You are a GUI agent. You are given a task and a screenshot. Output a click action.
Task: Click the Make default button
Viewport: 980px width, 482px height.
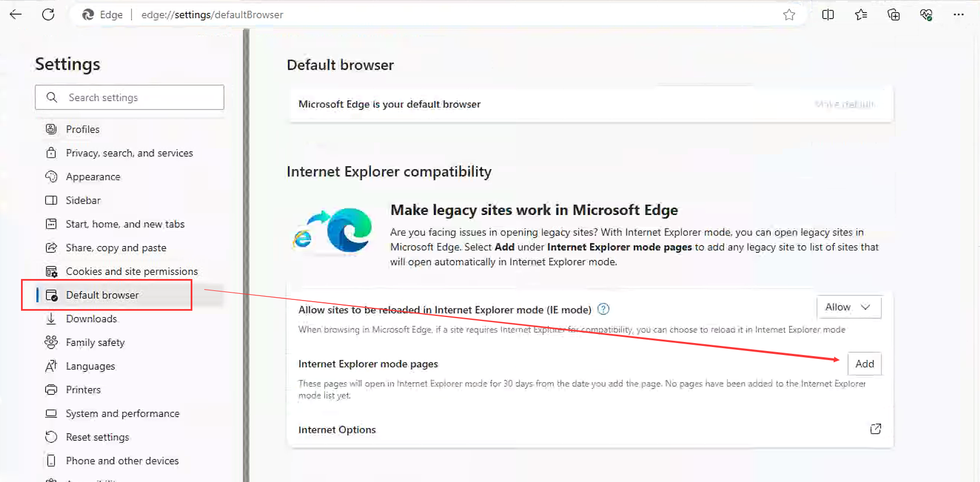(x=844, y=104)
